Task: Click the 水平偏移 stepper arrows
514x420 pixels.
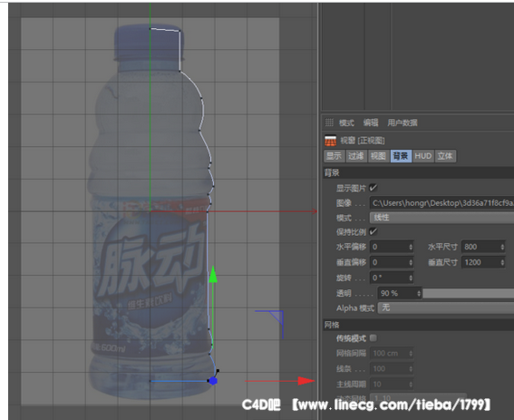Action: point(411,247)
